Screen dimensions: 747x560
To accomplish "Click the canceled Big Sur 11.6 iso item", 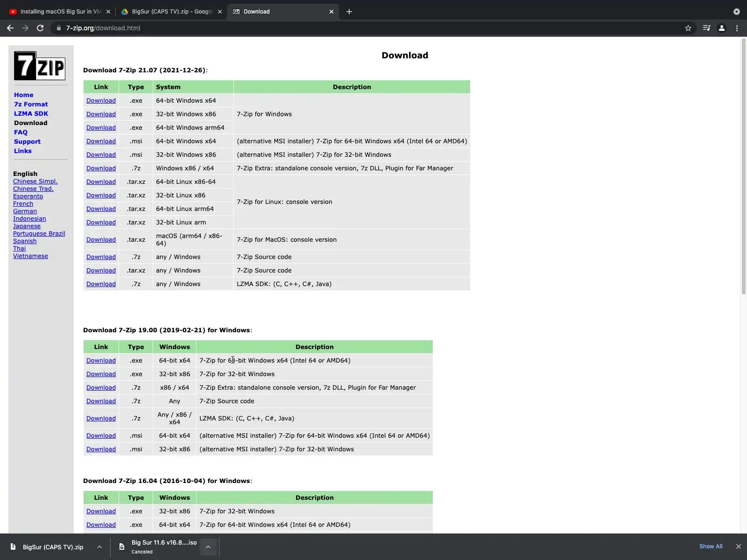I will click(x=158, y=547).
